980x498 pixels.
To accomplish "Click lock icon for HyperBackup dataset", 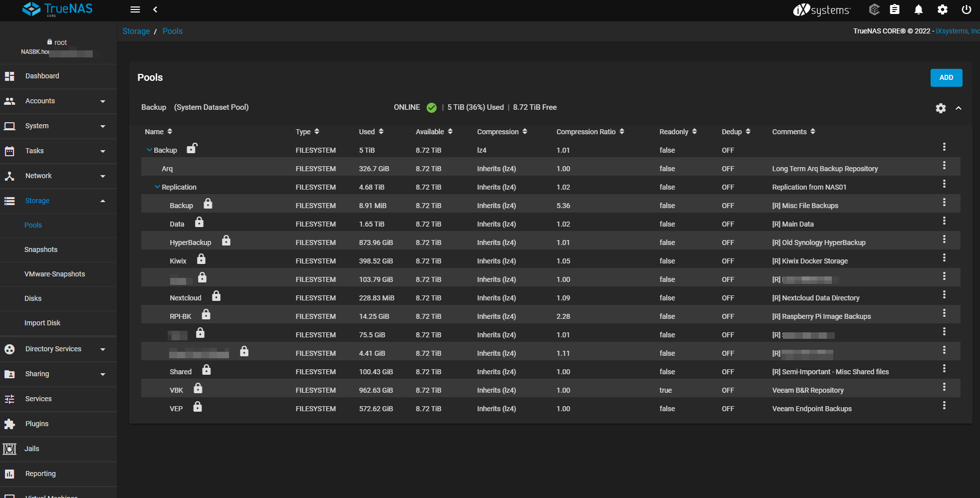I will click(x=226, y=241).
